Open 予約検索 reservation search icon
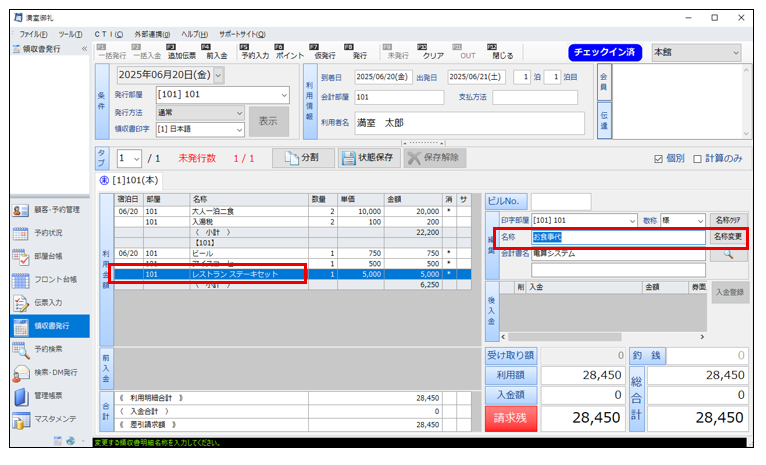 (48, 349)
